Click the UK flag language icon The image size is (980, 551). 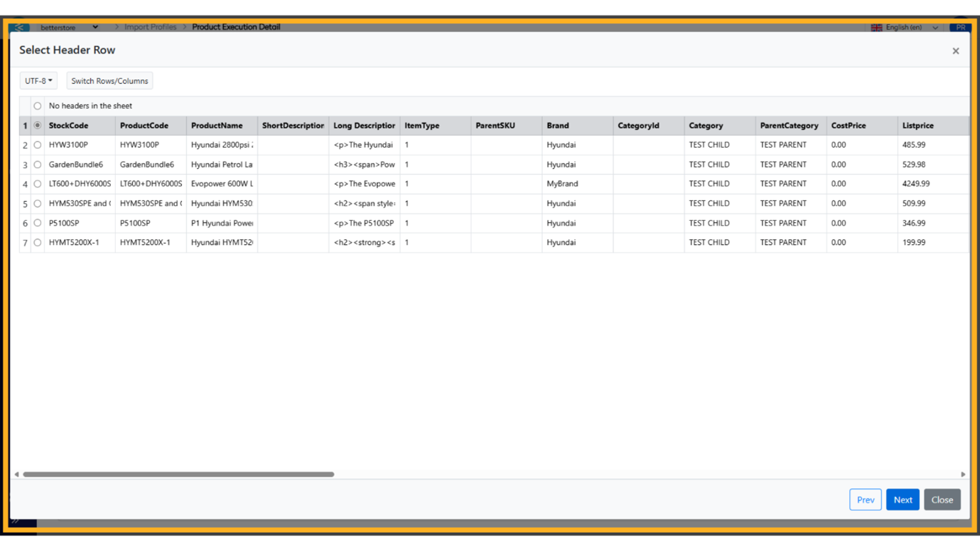tap(876, 28)
